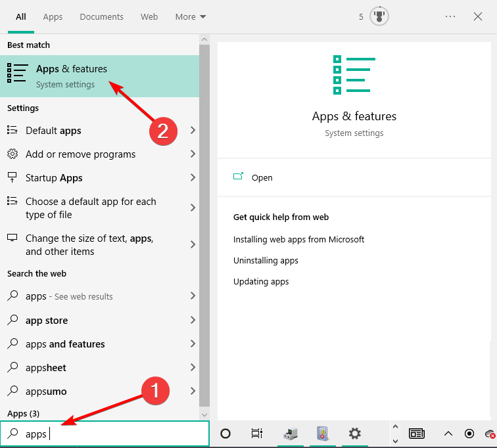497x448 pixels.
Task: Click magnifier icon beside app store
Action: [12, 320]
